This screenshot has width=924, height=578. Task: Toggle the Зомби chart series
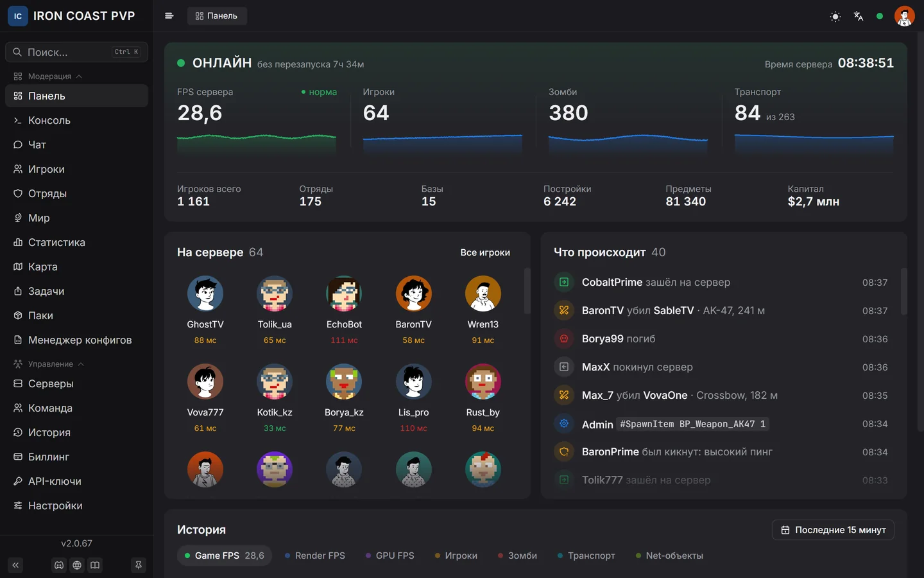(517, 556)
